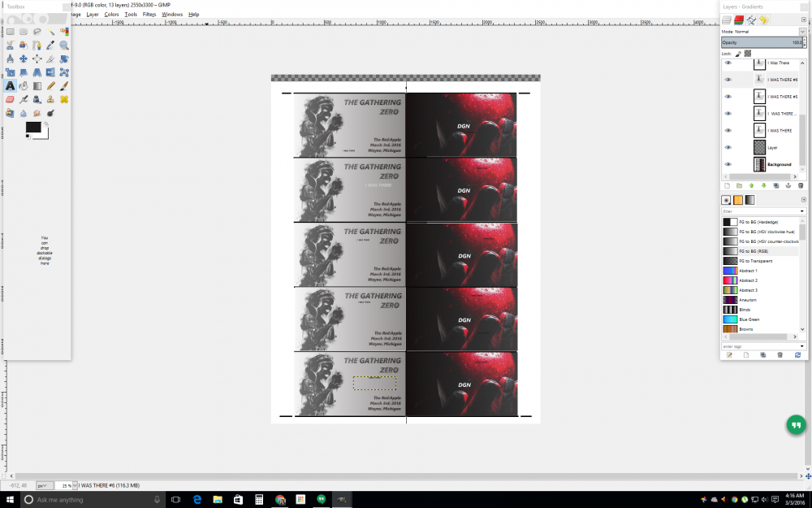The width and height of the screenshot is (812, 508).
Task: Select the Fuzzy Select wand tool
Action: point(50,33)
